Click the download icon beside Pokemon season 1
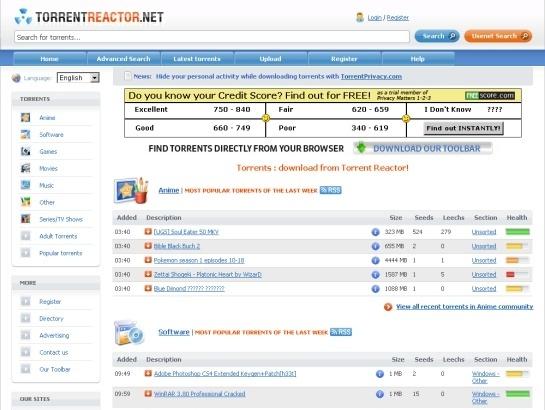 coord(148,260)
